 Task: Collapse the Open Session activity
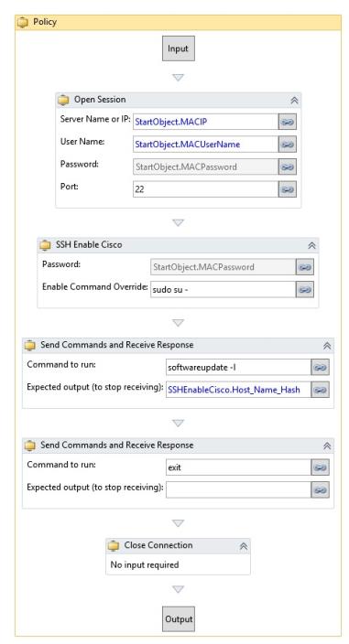[294, 101]
